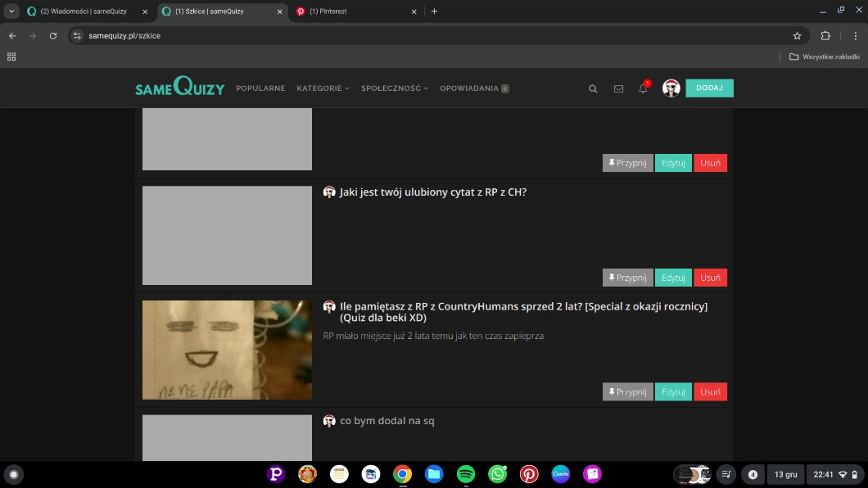Screen dimensions: 868x488
Task: Launch WhatsApp from the shelf
Action: coord(497,474)
